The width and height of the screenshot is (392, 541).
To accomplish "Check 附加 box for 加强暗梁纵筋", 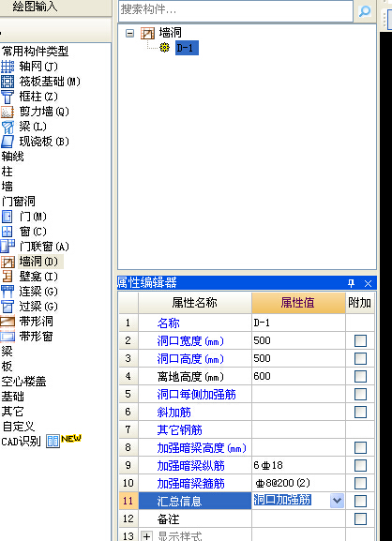I will tap(360, 465).
